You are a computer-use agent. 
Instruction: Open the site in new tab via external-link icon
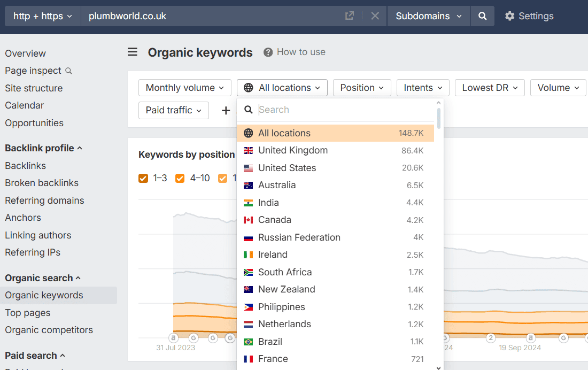pyautogui.click(x=350, y=16)
